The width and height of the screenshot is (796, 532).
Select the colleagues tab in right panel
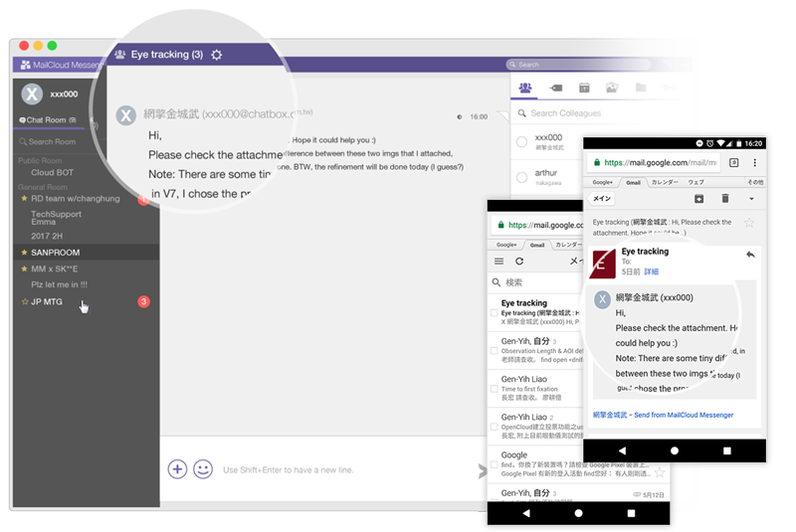pyautogui.click(x=525, y=89)
